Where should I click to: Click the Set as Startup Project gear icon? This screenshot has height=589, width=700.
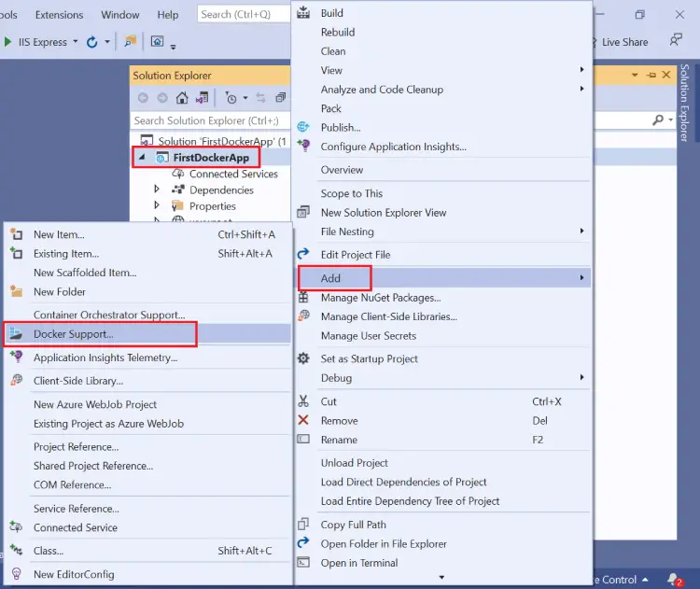tap(303, 358)
